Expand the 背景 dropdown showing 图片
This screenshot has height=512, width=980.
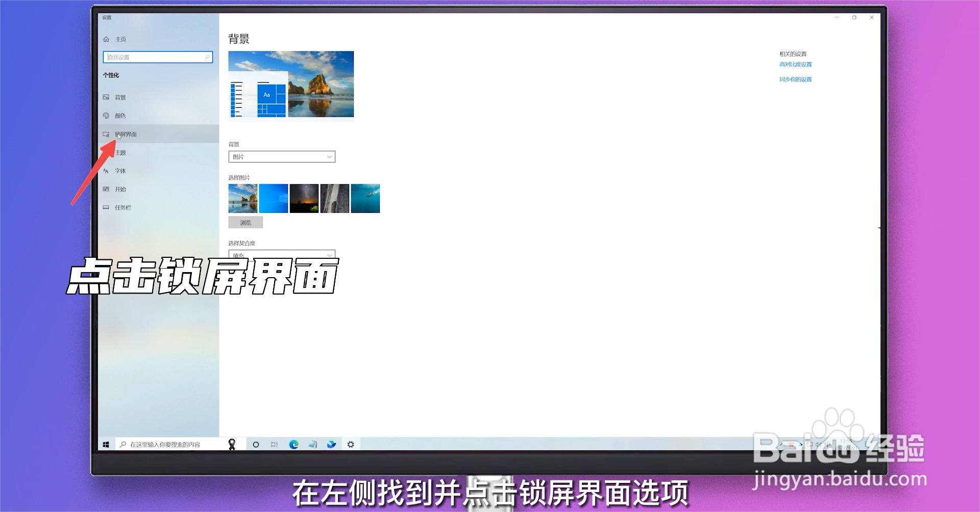(282, 157)
